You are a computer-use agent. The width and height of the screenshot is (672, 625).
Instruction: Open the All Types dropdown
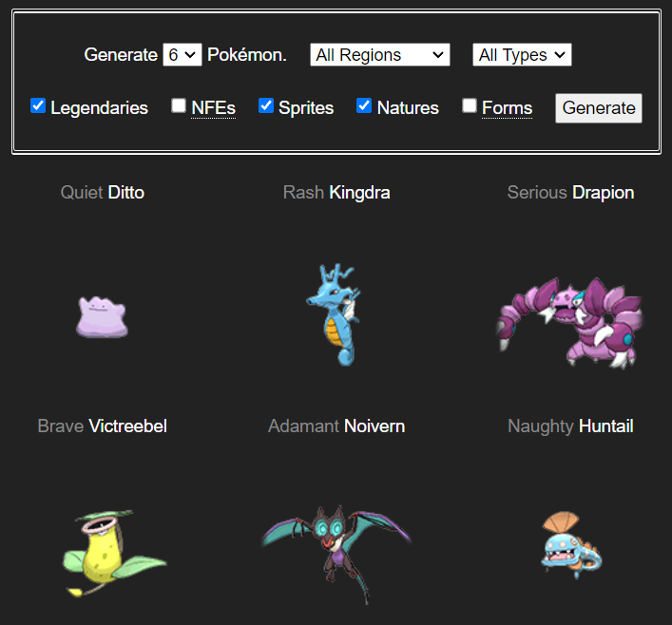[x=522, y=55]
